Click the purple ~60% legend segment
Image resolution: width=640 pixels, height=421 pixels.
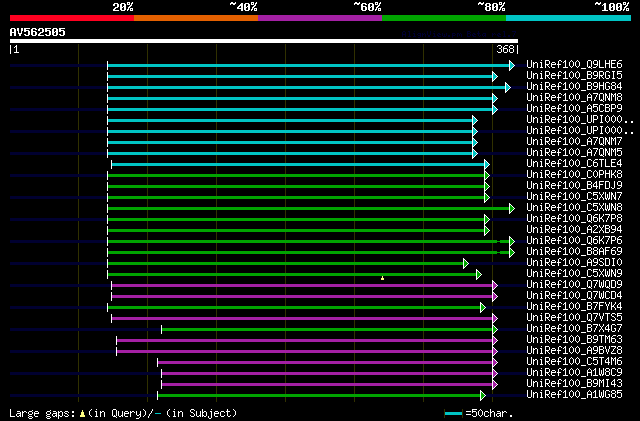[x=320, y=18]
